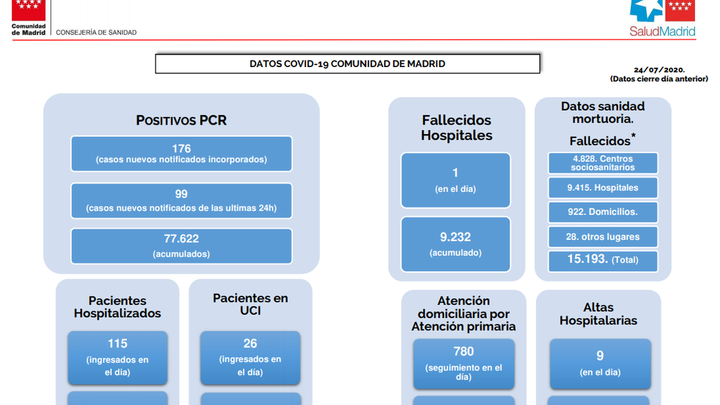Click the 9.232 acumulado box

tap(455, 244)
